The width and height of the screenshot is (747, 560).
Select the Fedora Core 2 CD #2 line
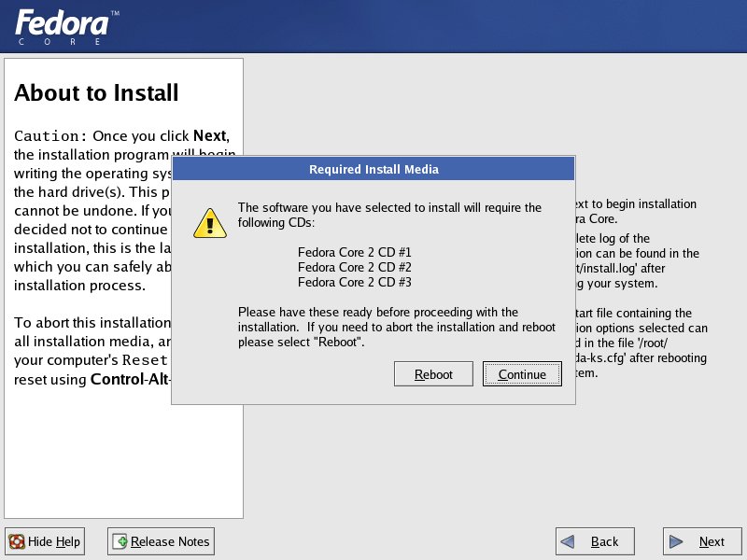[354, 267]
